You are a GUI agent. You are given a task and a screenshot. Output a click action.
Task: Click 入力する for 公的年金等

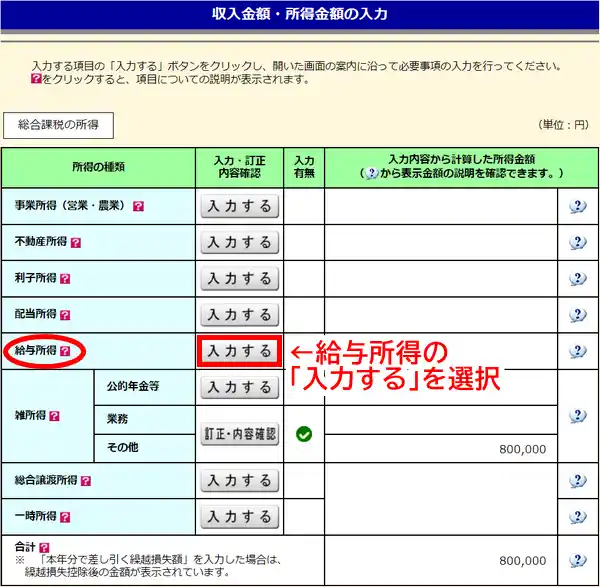(x=240, y=387)
